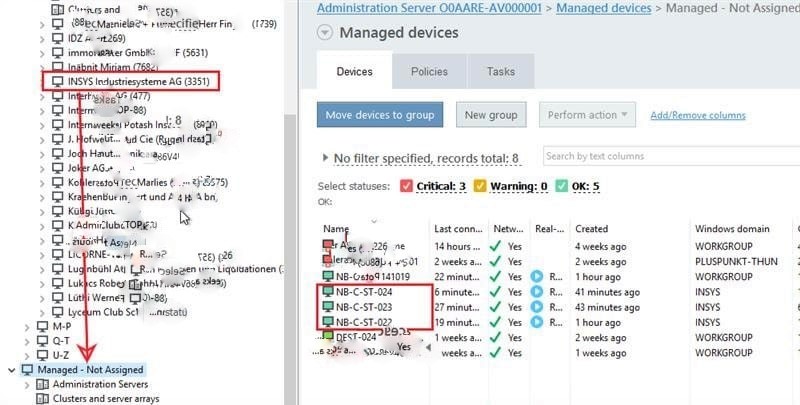Screen dimensions: 800x405
Task: Toggle Warning status checkbox
Action: tap(480, 186)
